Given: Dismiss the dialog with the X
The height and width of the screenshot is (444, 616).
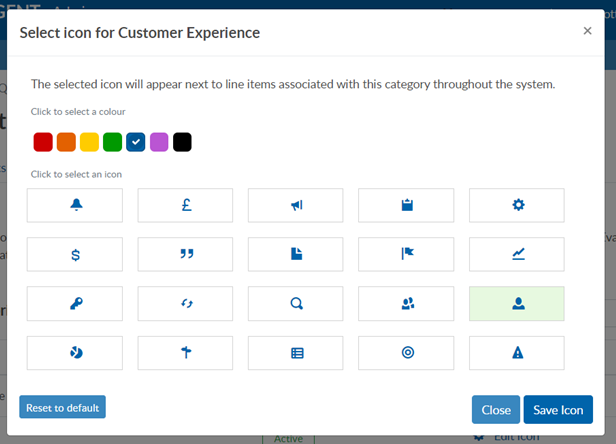Looking at the screenshot, I should (x=587, y=31).
